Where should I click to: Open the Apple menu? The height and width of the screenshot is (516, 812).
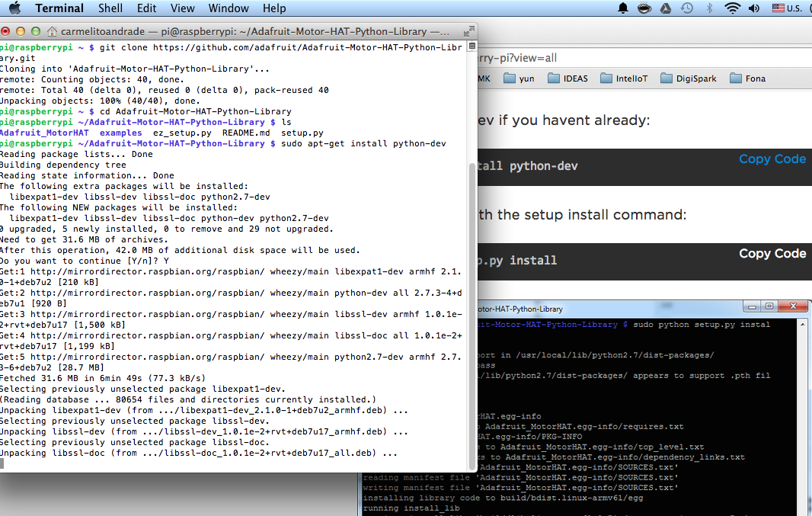pos(15,8)
